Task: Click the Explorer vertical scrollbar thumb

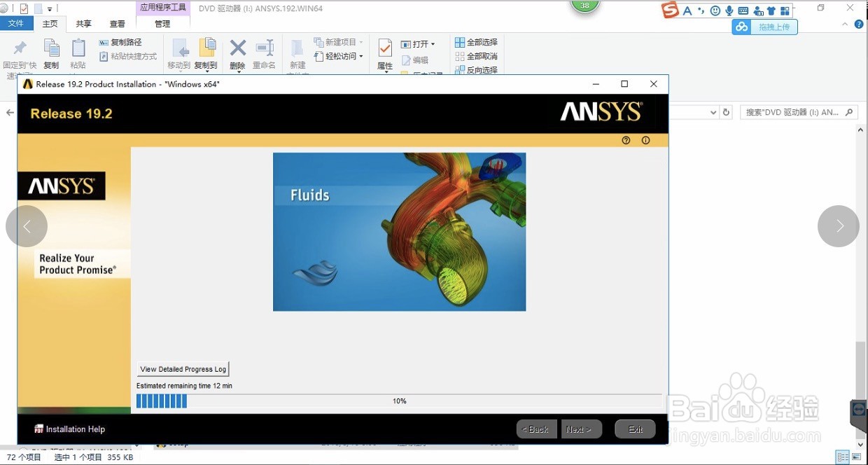Action: (860, 371)
